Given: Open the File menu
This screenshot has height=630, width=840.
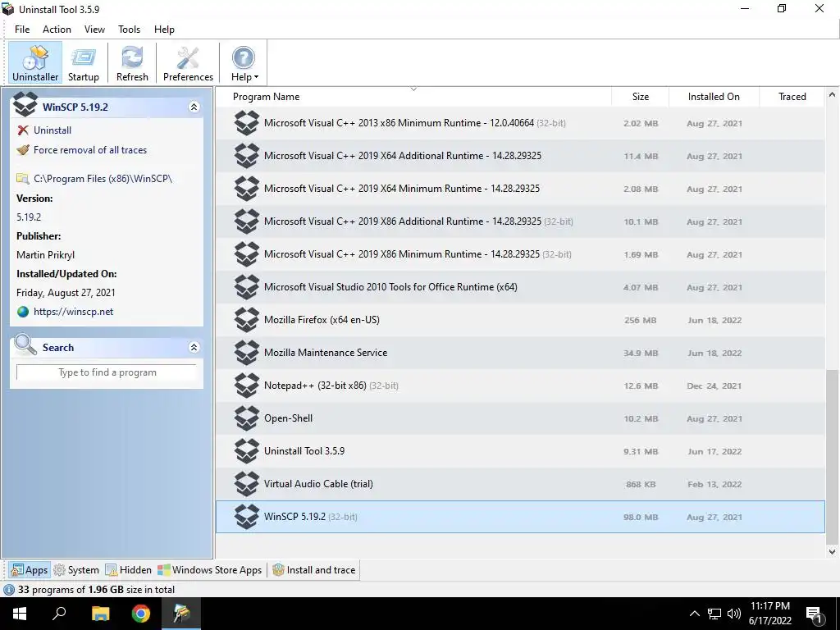Looking at the screenshot, I should [22, 30].
